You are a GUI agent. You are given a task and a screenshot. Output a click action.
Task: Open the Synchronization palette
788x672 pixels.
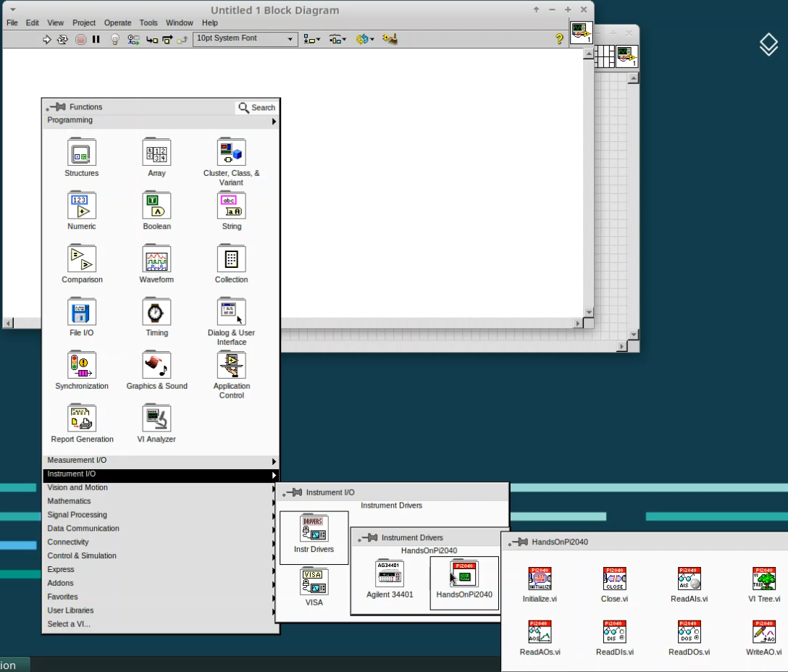[x=81, y=366]
